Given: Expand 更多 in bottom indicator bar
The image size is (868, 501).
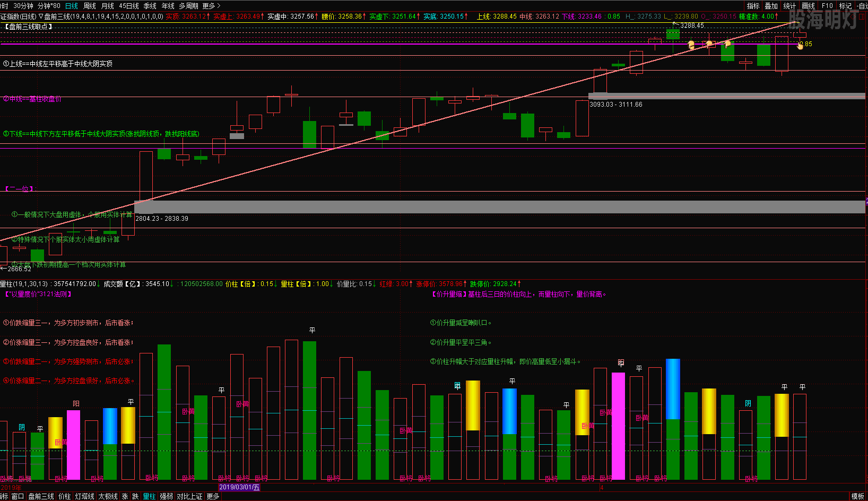Looking at the screenshot, I should click(x=213, y=496).
